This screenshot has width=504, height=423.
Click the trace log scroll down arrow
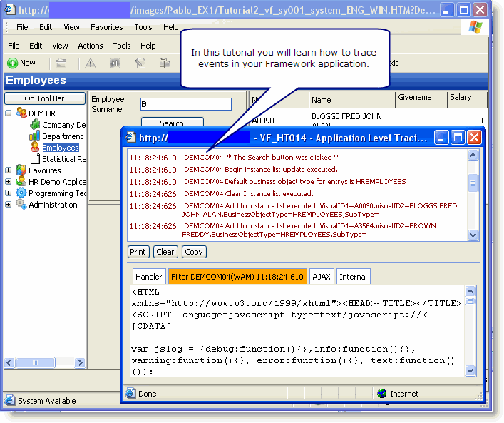pyautogui.click(x=473, y=235)
